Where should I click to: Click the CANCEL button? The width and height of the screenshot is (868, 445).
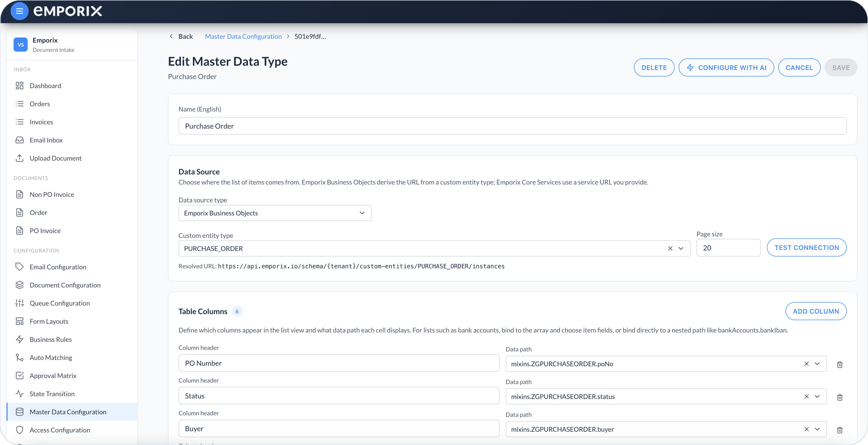coord(799,67)
